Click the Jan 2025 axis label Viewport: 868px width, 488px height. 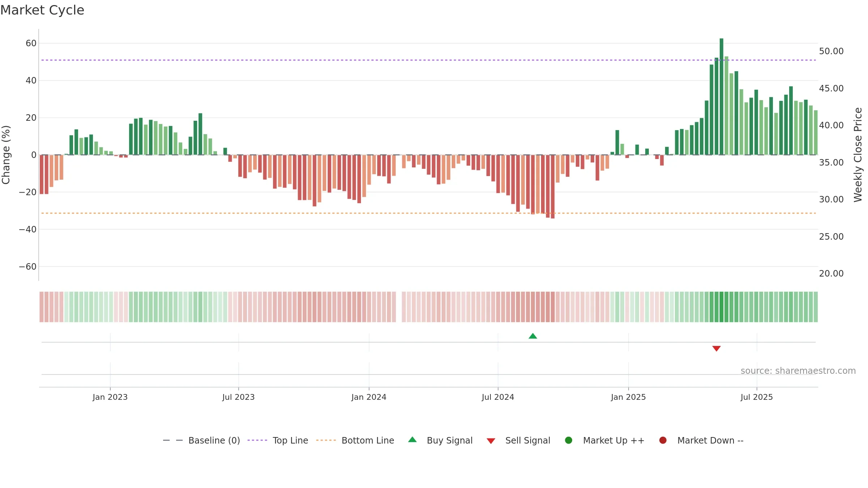[628, 397]
